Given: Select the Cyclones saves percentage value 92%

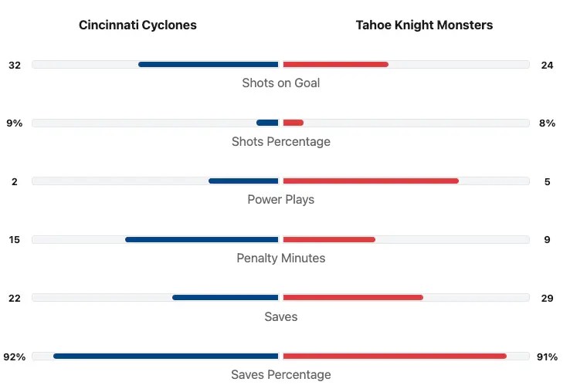Looking at the screenshot, I should point(15,357).
